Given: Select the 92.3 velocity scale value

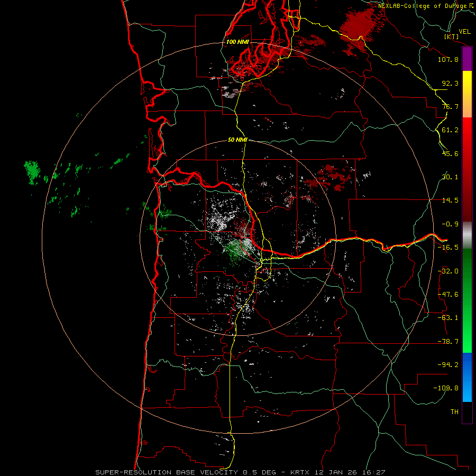Looking at the screenshot, I should (450, 83).
